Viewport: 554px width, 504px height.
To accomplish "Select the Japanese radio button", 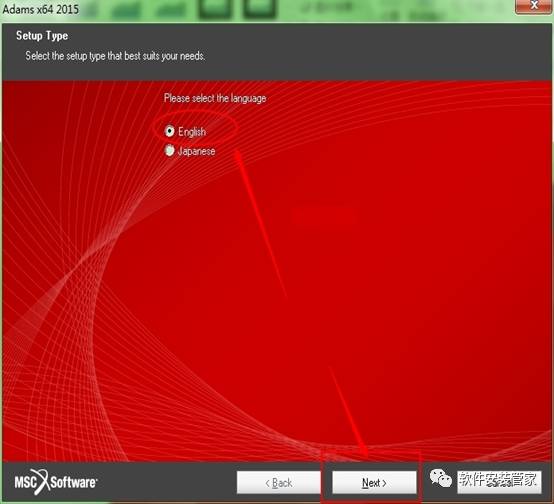I will click(x=170, y=151).
